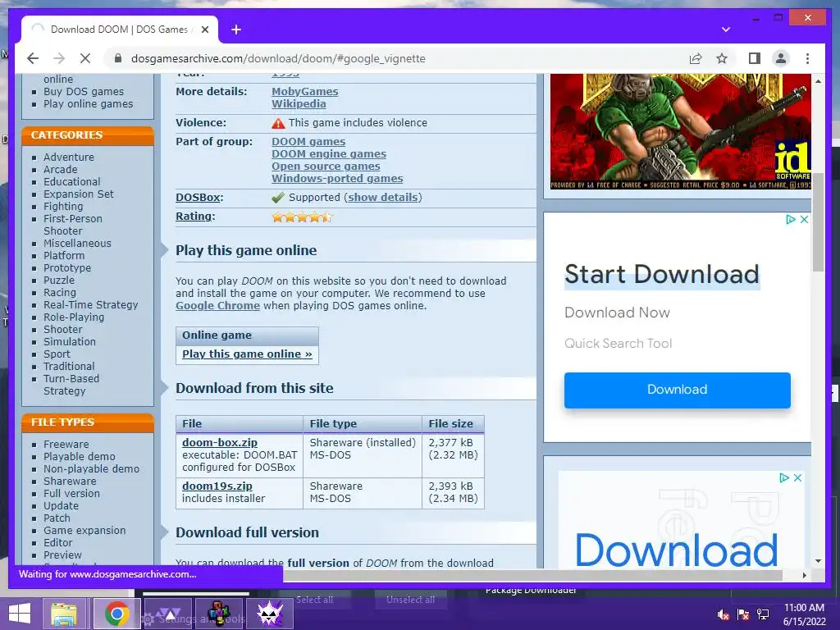Click AdChoices icon on lower ad

[x=783, y=477]
